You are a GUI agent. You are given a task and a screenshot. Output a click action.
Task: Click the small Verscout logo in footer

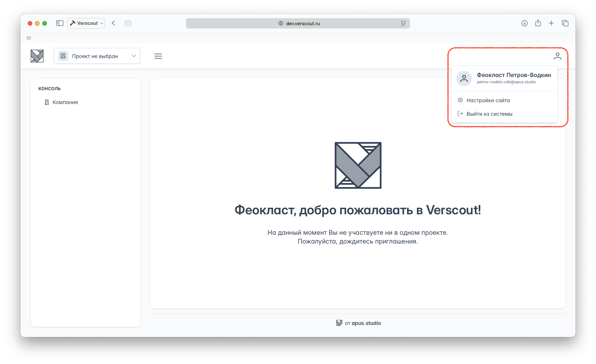coord(339,323)
